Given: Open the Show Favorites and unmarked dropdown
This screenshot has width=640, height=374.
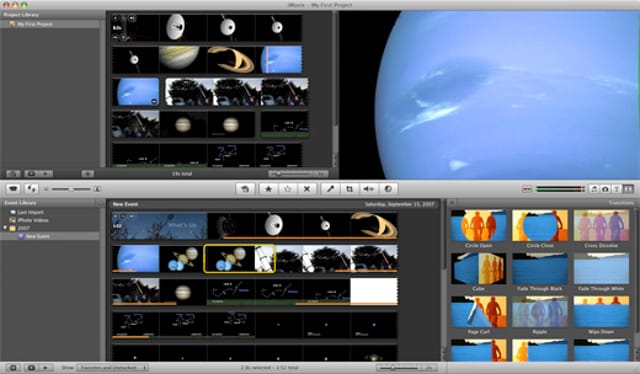Looking at the screenshot, I should tap(112, 367).
